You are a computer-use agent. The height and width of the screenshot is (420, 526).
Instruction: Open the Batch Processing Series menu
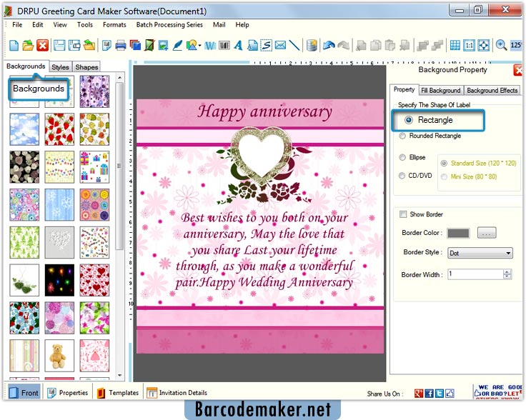tap(169, 25)
